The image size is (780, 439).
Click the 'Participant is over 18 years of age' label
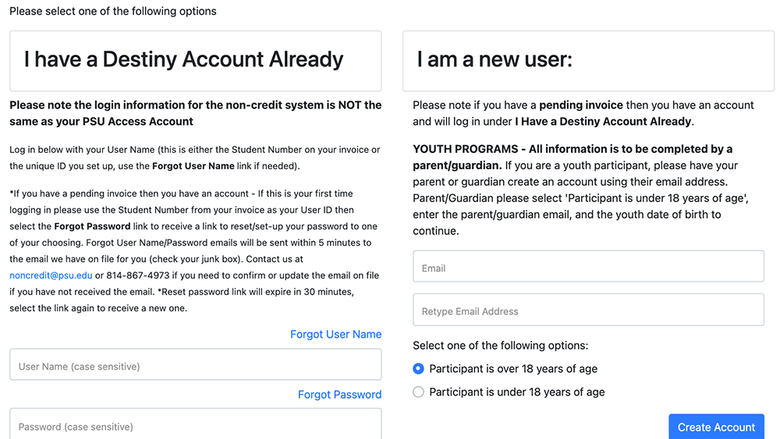coord(513,368)
